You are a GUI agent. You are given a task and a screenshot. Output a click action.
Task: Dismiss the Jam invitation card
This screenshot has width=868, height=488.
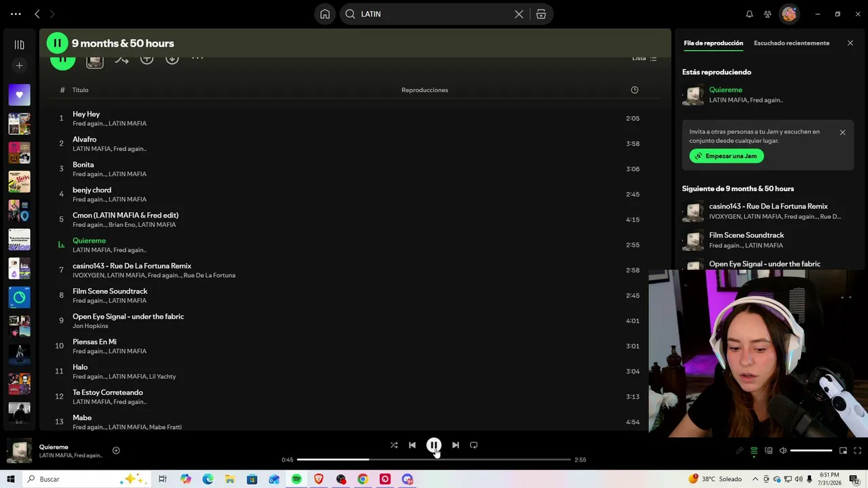842,133
